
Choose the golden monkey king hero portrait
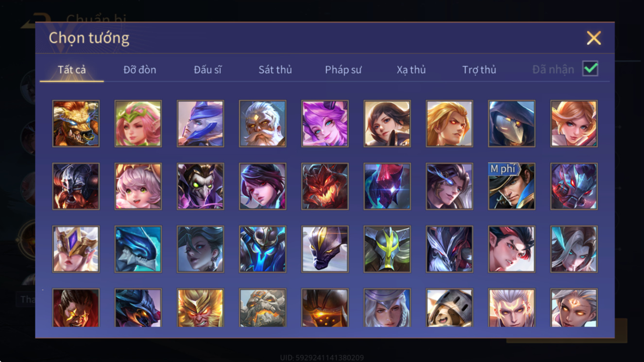[201, 308]
